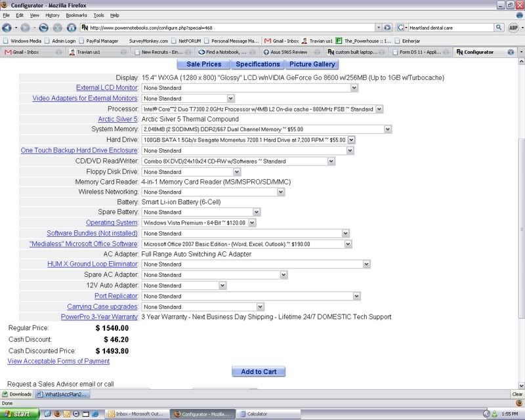Expand the Microsoft Office Software dropdown
This screenshot has height=420, width=525.
point(348,244)
